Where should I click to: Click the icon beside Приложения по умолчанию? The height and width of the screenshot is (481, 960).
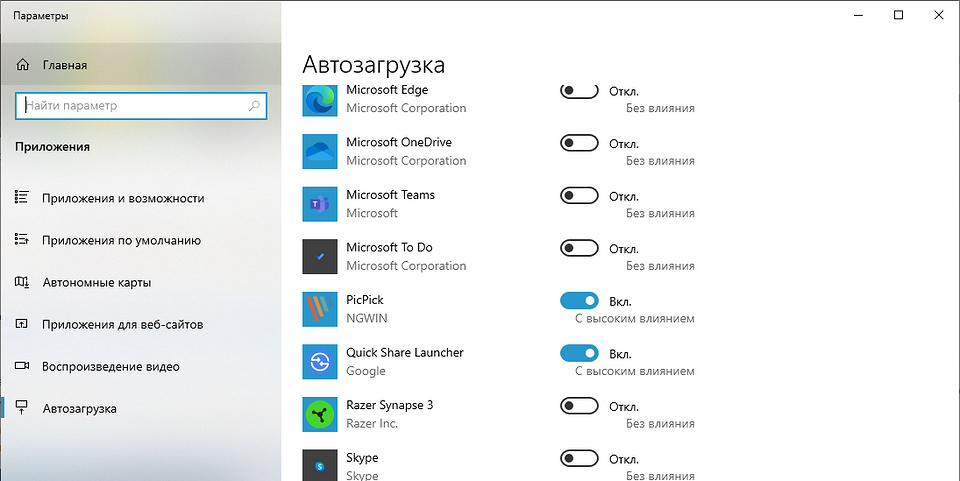point(21,239)
